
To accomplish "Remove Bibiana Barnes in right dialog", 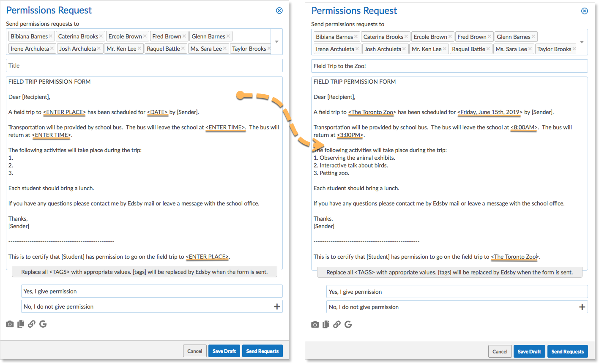I will (356, 37).
